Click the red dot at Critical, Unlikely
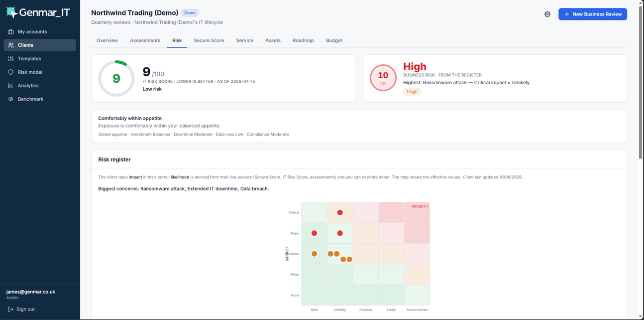644x320 pixels. [340, 212]
